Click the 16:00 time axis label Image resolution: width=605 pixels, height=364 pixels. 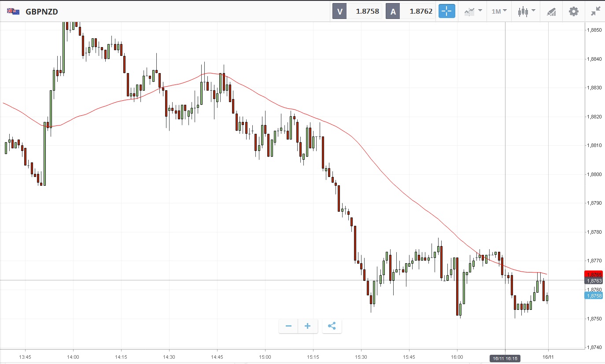coord(457,357)
